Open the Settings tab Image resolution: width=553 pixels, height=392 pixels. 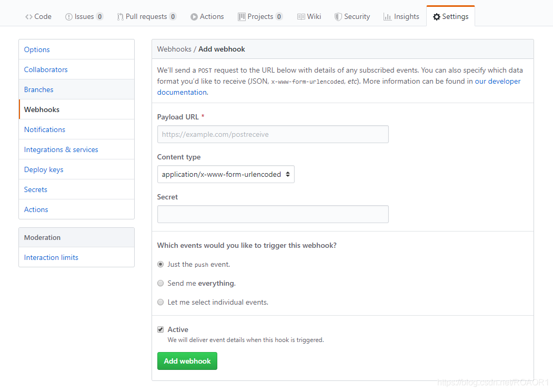click(x=451, y=17)
